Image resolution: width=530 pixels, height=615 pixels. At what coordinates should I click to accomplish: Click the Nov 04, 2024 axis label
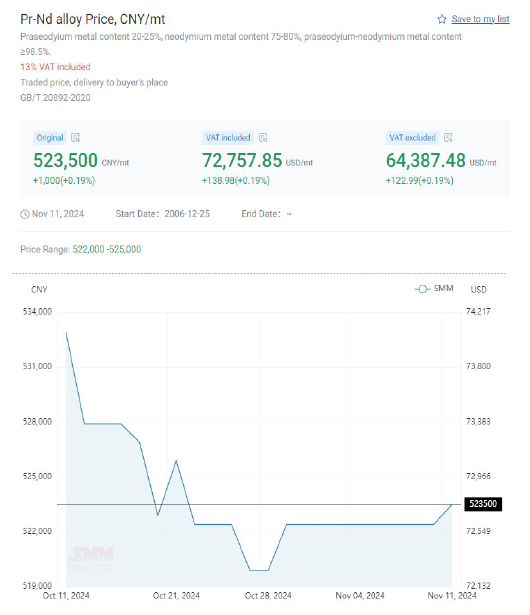click(360, 596)
